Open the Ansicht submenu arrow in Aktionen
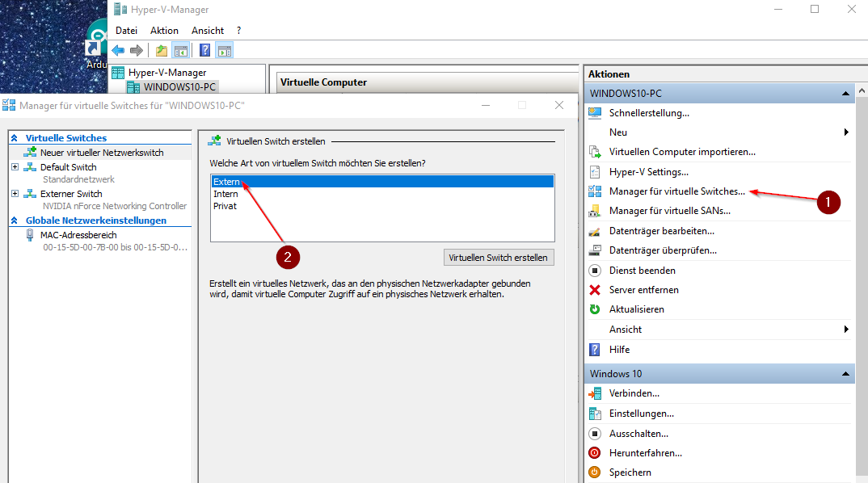This screenshot has width=868, height=483. 846,330
